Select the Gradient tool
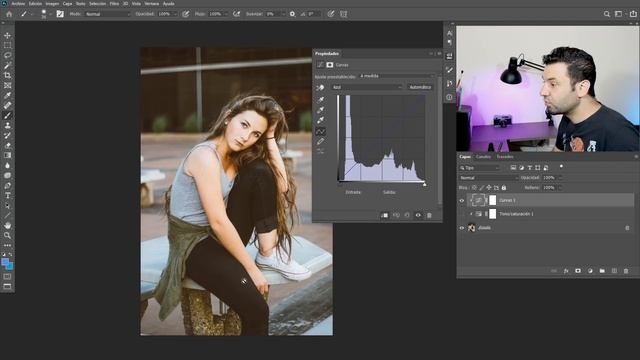This screenshot has width=640, height=360. coord(7,155)
